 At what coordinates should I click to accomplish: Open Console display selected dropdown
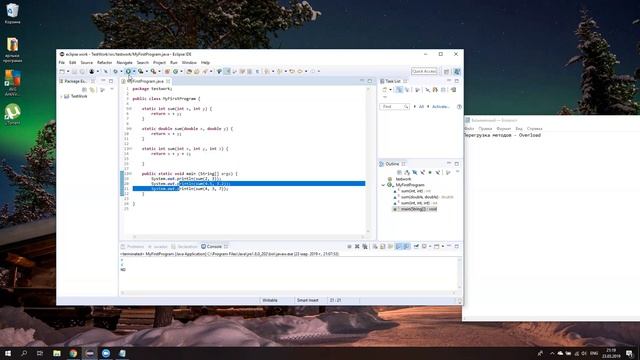click(430, 247)
